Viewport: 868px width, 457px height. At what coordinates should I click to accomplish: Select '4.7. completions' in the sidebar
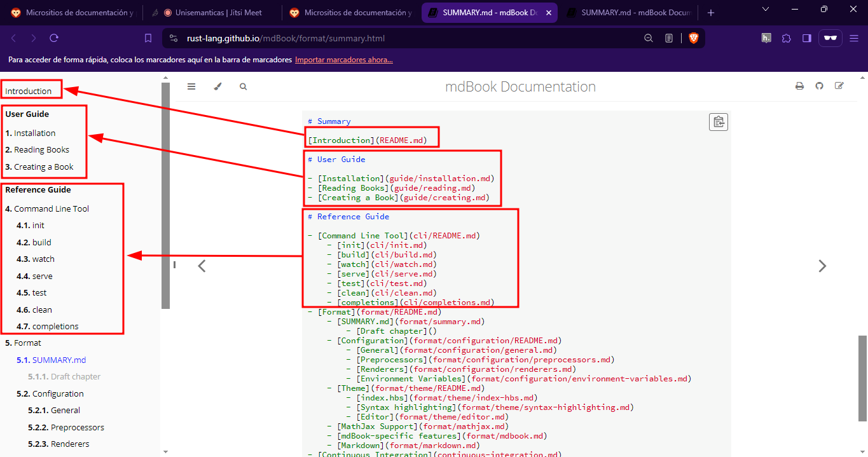coord(48,327)
